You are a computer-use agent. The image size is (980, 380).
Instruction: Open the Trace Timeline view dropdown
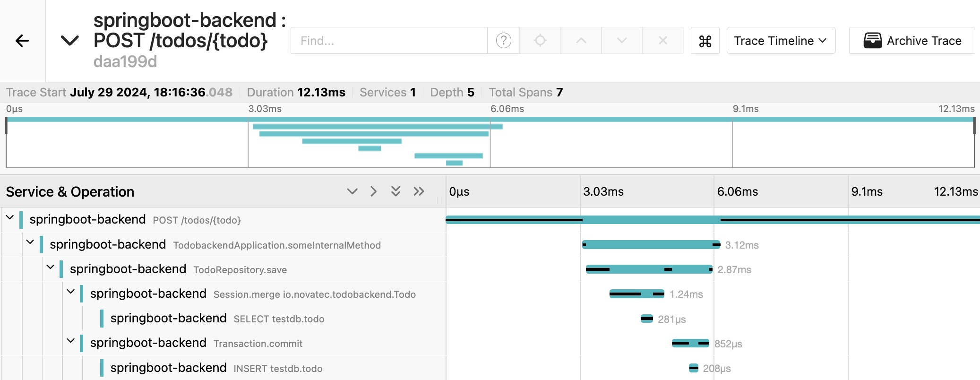781,41
